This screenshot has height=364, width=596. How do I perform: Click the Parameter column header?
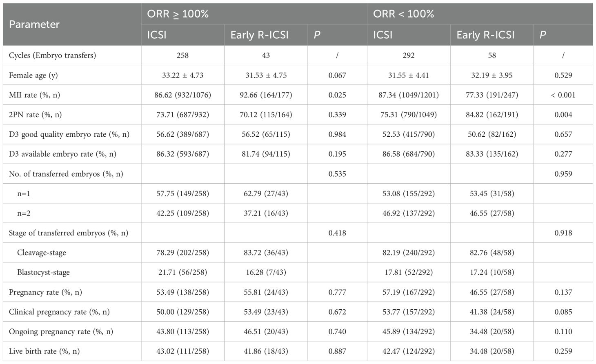pos(34,24)
